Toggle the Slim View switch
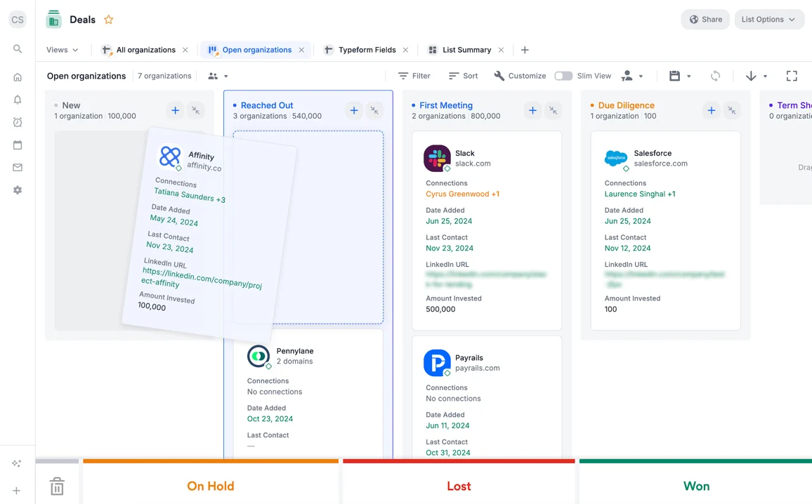 [563, 76]
